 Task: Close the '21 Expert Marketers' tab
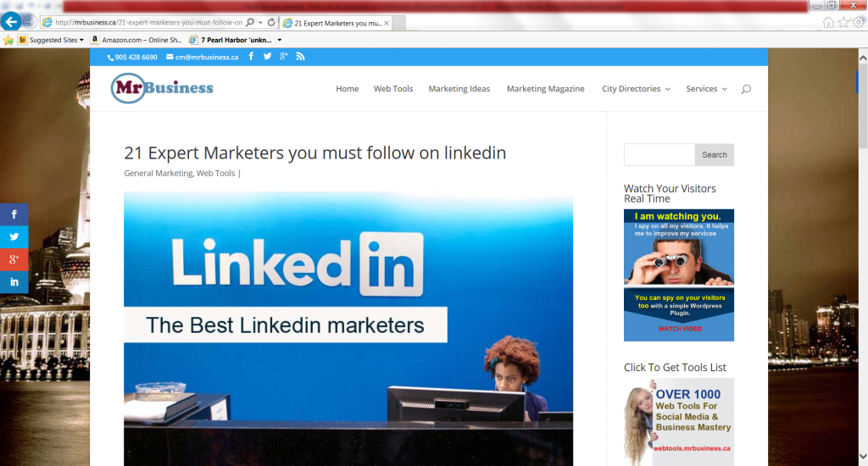point(387,23)
